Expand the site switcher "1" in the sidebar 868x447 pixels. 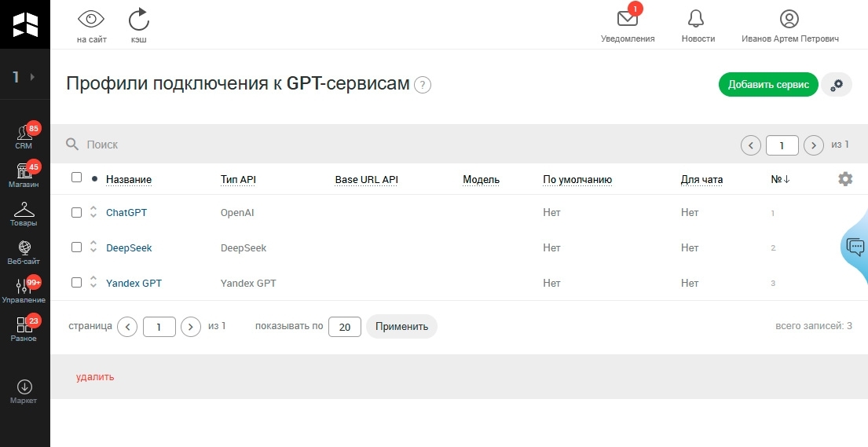tap(24, 77)
